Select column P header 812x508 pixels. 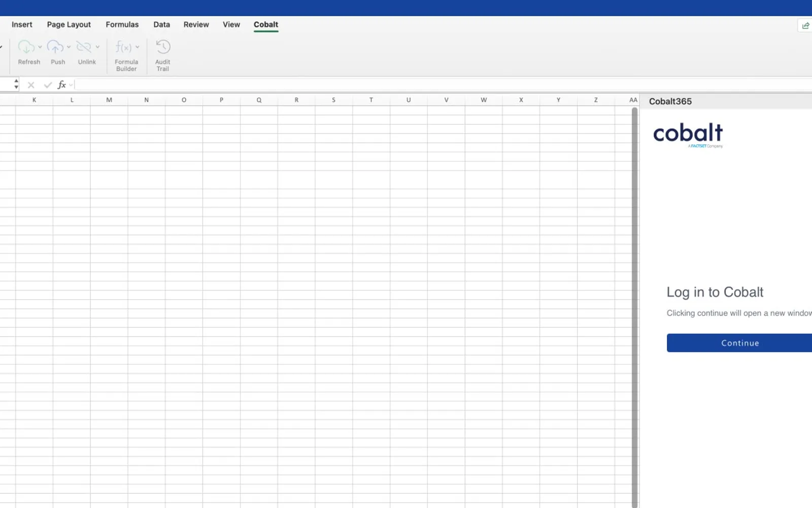click(x=221, y=100)
